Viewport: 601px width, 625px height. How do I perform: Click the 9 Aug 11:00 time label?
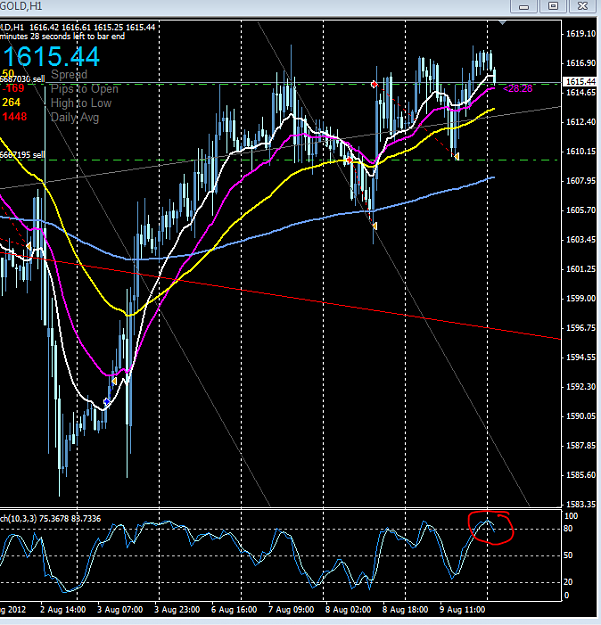[x=462, y=610]
